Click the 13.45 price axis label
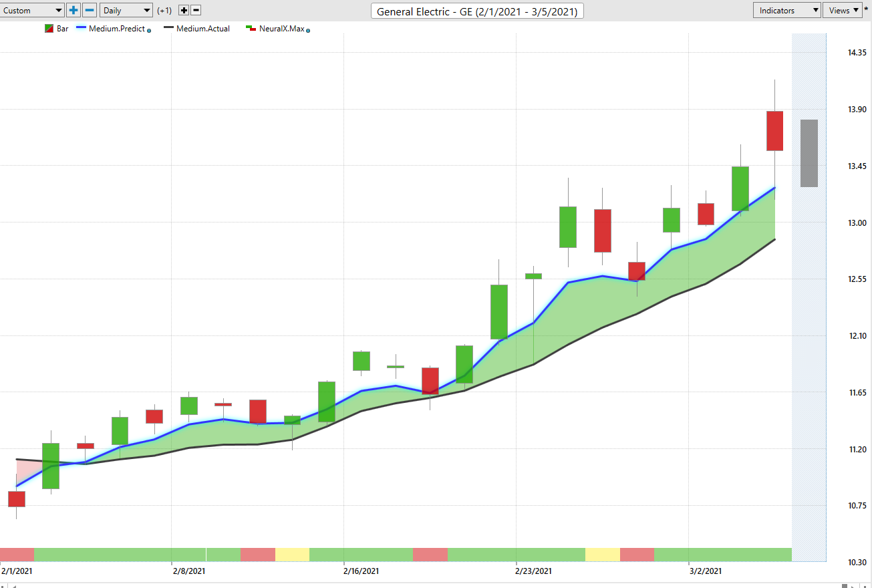This screenshot has width=872, height=588. point(858,166)
